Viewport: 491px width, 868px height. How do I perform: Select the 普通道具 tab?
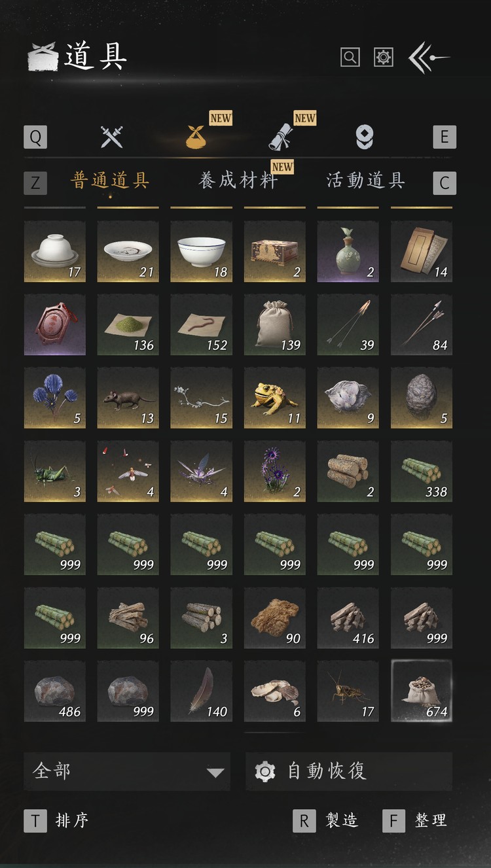tap(111, 181)
